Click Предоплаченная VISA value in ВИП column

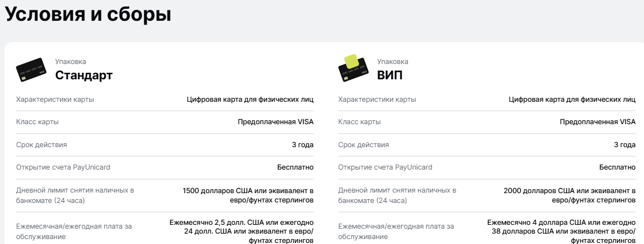(x=597, y=122)
